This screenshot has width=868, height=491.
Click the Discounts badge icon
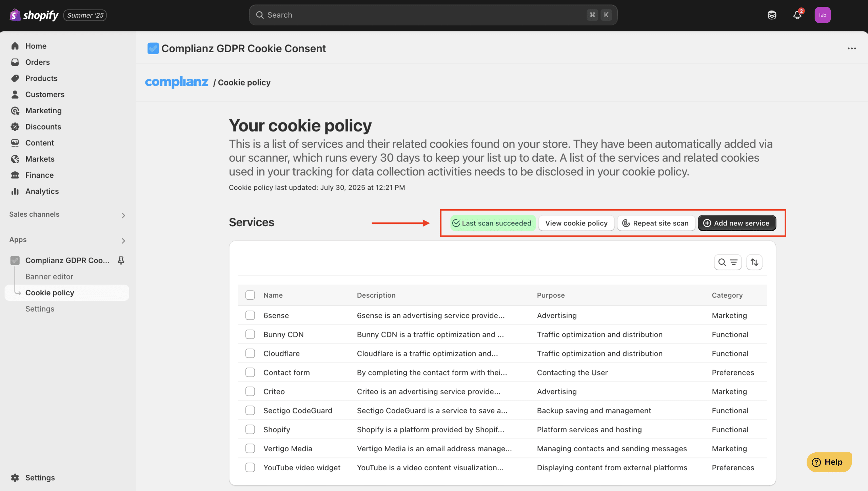(x=15, y=127)
